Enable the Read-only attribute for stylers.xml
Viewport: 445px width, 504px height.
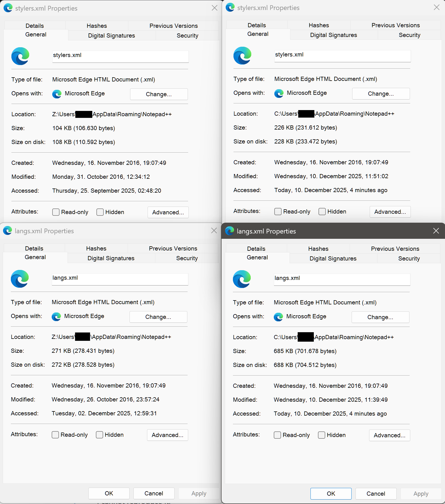[56, 212]
